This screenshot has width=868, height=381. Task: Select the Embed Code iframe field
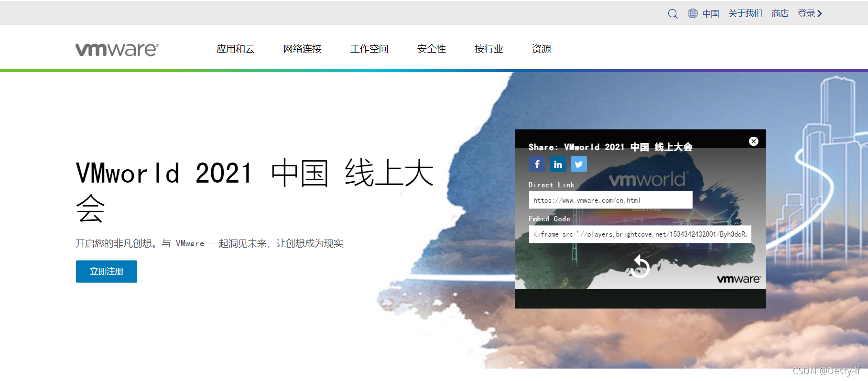(x=640, y=234)
